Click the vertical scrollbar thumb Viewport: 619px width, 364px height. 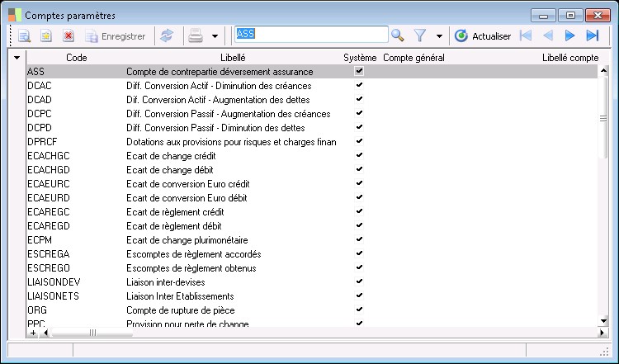point(603,118)
